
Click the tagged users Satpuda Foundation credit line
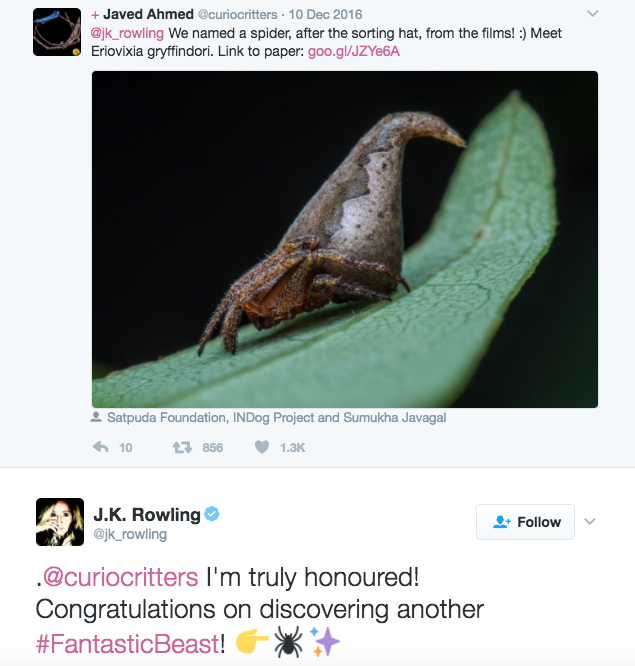pyautogui.click(x=277, y=418)
